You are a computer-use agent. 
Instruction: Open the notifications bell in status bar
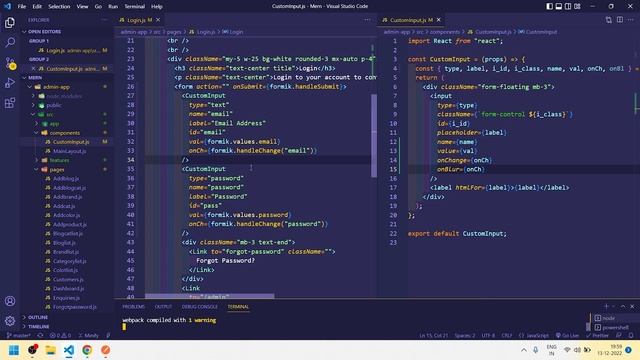pos(631,336)
